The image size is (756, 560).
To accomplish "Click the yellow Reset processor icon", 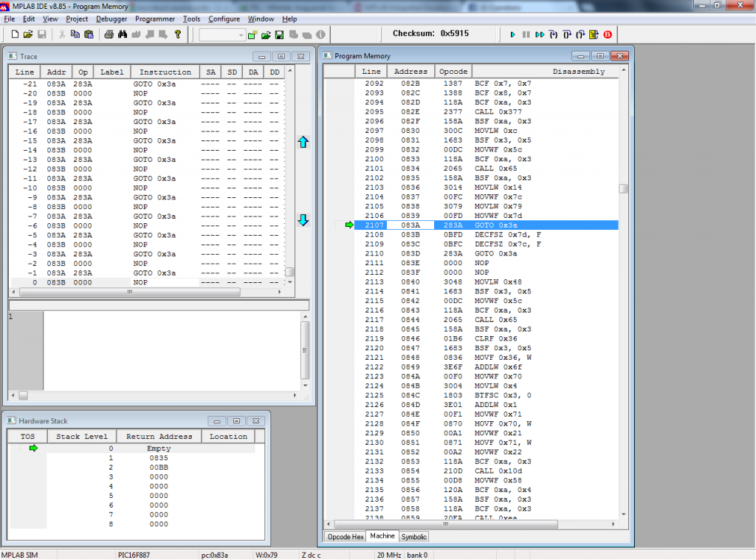I will coord(594,35).
